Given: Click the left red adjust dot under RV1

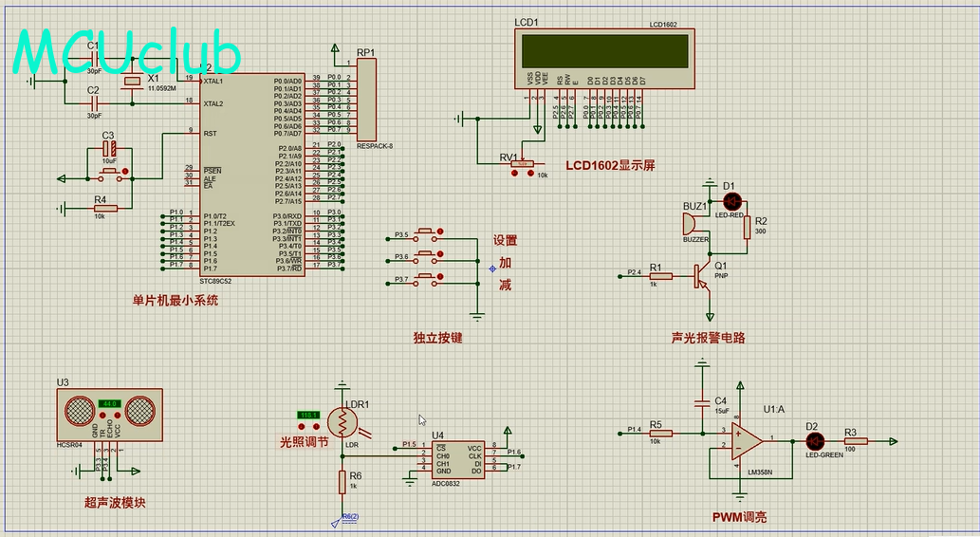Looking at the screenshot, I should (513, 175).
